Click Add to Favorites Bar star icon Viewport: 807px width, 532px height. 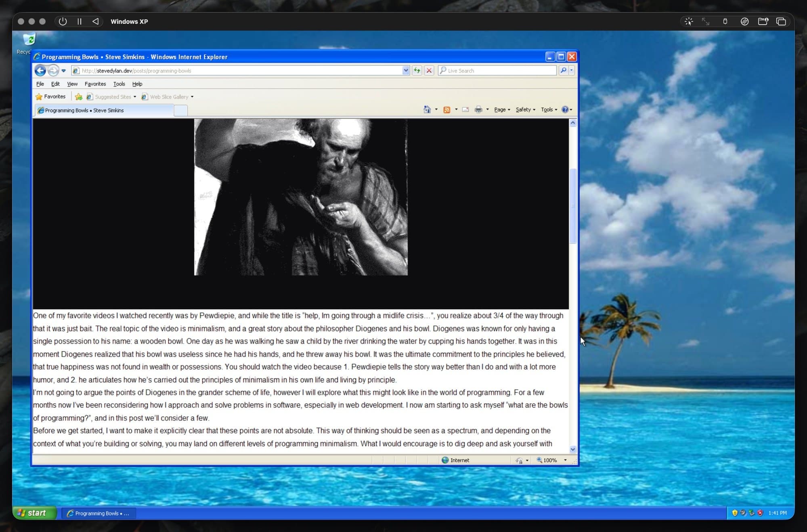click(79, 97)
